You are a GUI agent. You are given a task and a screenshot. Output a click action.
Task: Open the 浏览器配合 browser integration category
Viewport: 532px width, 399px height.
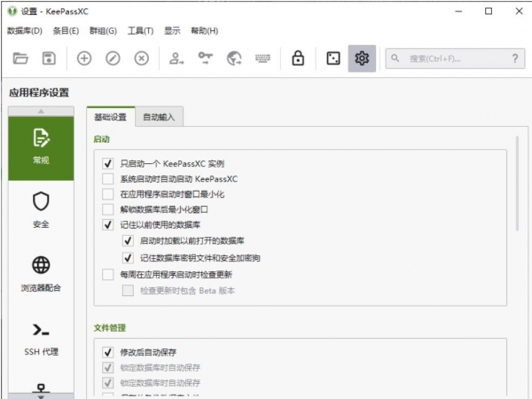tap(41, 274)
